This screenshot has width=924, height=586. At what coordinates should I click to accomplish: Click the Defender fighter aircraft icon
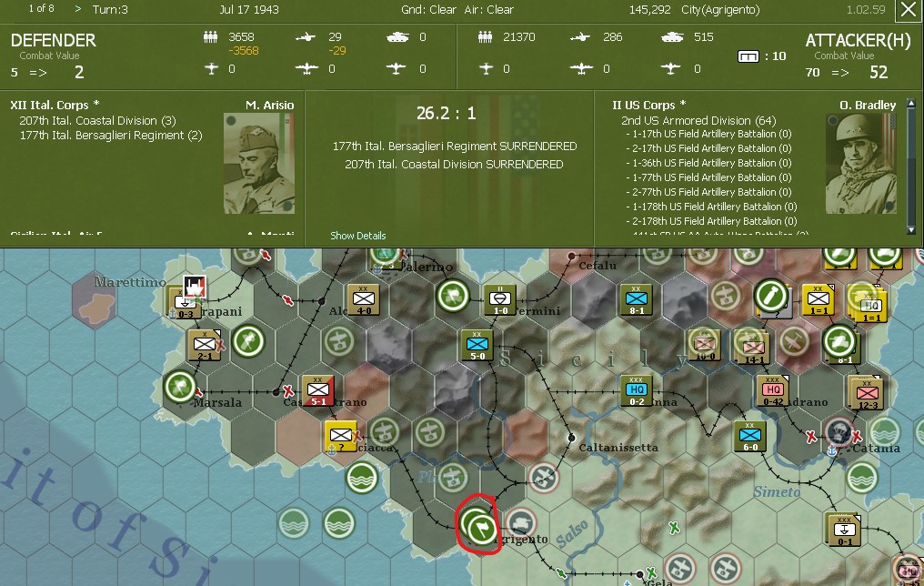[x=212, y=69]
